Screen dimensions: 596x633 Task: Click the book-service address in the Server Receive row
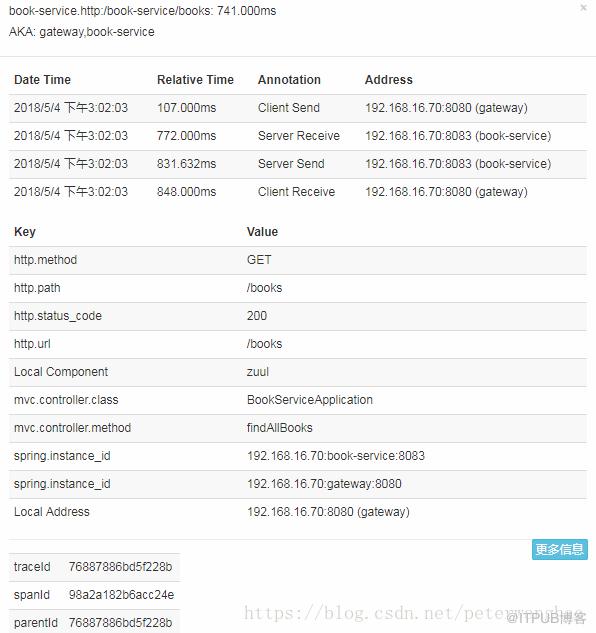click(458, 136)
